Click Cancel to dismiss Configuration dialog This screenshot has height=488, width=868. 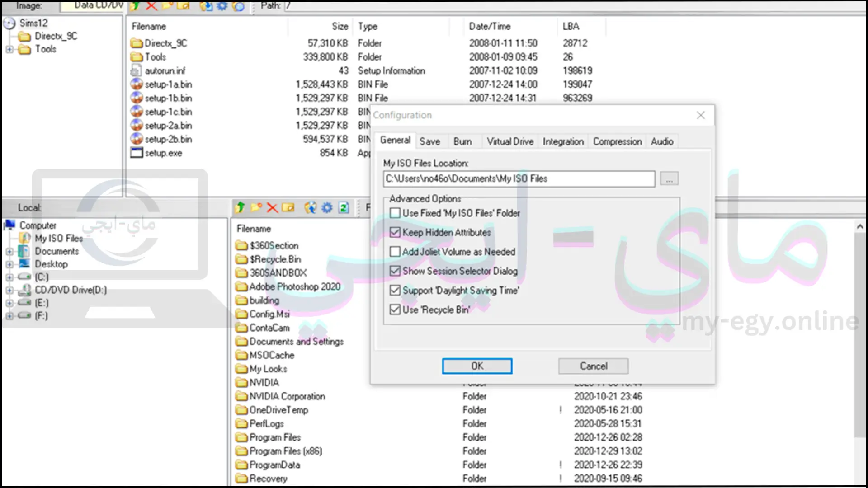pyautogui.click(x=594, y=366)
